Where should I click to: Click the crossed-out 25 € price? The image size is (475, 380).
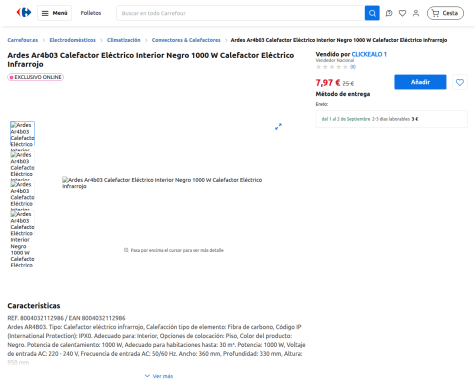click(348, 83)
